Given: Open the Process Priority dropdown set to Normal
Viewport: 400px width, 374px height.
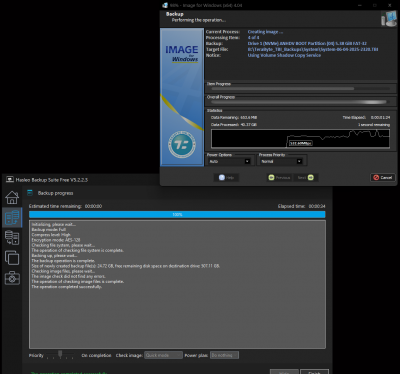Looking at the screenshot, I should coord(281,161).
